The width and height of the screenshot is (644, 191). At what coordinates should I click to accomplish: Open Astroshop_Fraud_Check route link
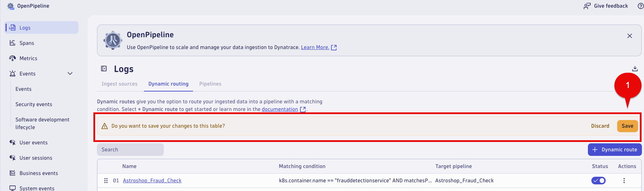pyautogui.click(x=152, y=181)
